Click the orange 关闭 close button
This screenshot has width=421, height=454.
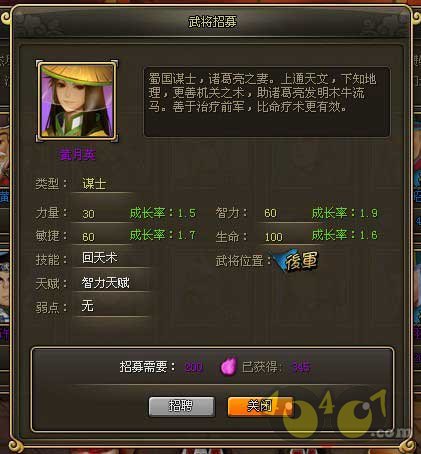pyautogui.click(x=261, y=406)
